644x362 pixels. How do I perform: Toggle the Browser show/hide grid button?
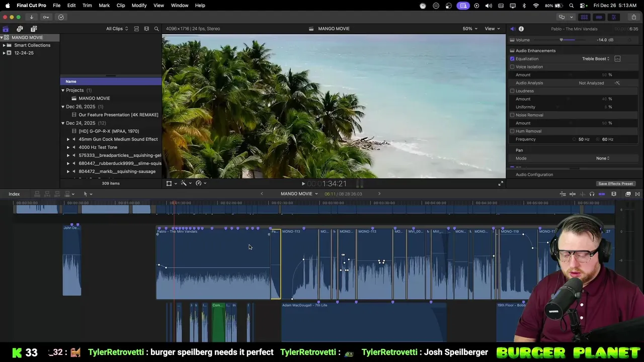coord(584,17)
